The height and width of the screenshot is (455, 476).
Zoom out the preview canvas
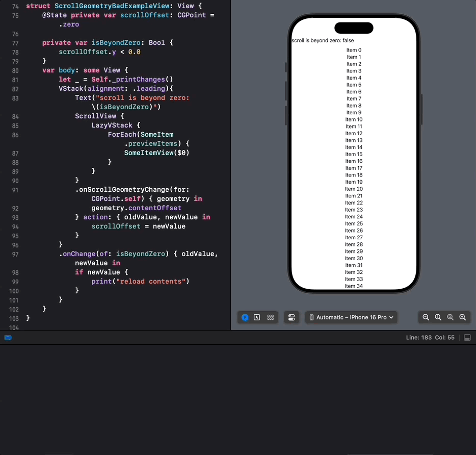coord(426,317)
